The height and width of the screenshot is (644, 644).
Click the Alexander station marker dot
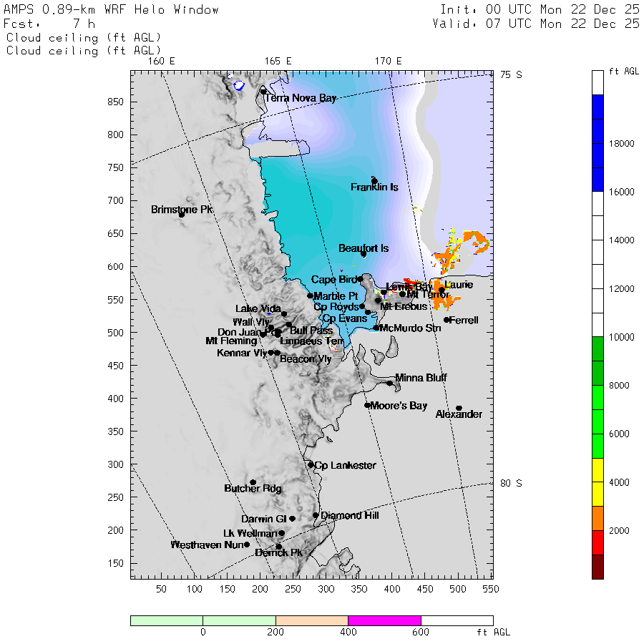[x=459, y=409]
